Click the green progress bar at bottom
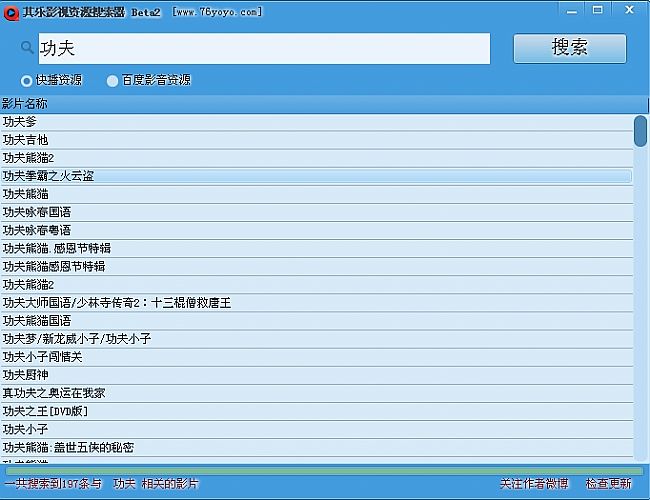This screenshot has height=500, width=650. point(324,471)
